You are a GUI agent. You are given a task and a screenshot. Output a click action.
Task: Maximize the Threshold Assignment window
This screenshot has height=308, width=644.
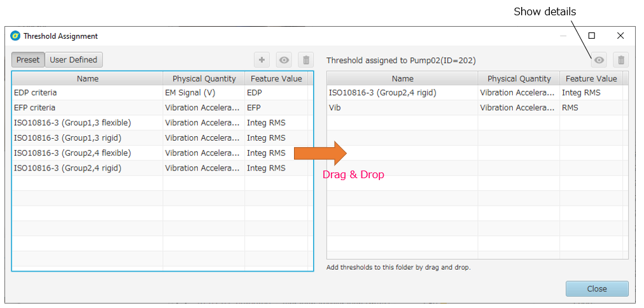(592, 36)
